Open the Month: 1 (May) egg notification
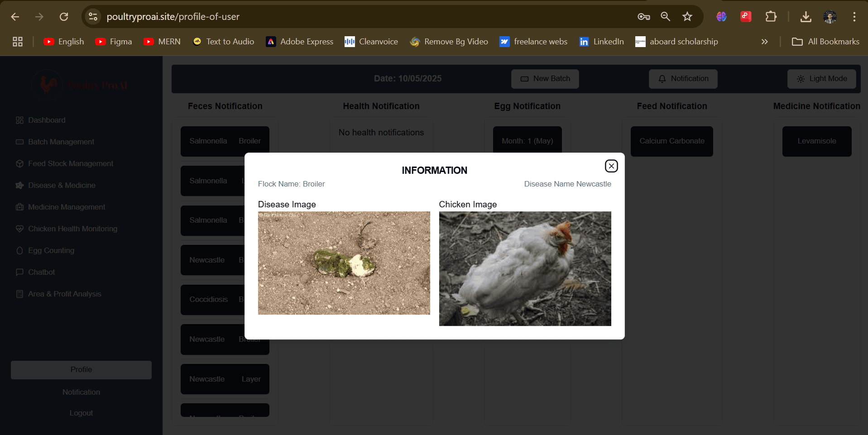Screen dimensions: 868x435 (528, 140)
